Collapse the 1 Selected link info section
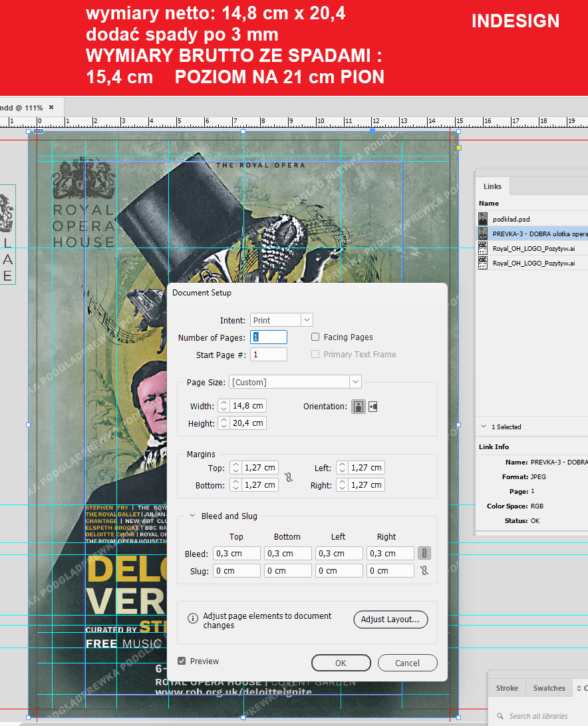588x726 pixels. (x=484, y=427)
